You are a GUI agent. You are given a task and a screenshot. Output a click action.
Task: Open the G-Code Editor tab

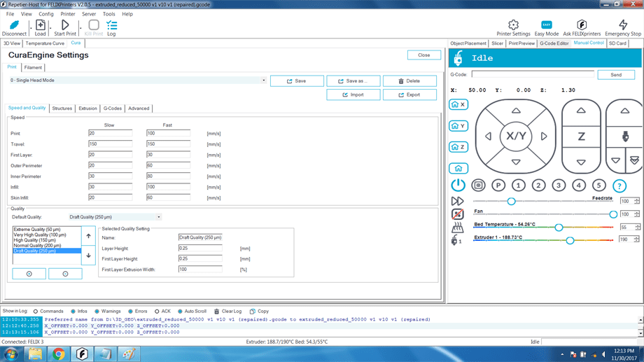[x=554, y=43]
